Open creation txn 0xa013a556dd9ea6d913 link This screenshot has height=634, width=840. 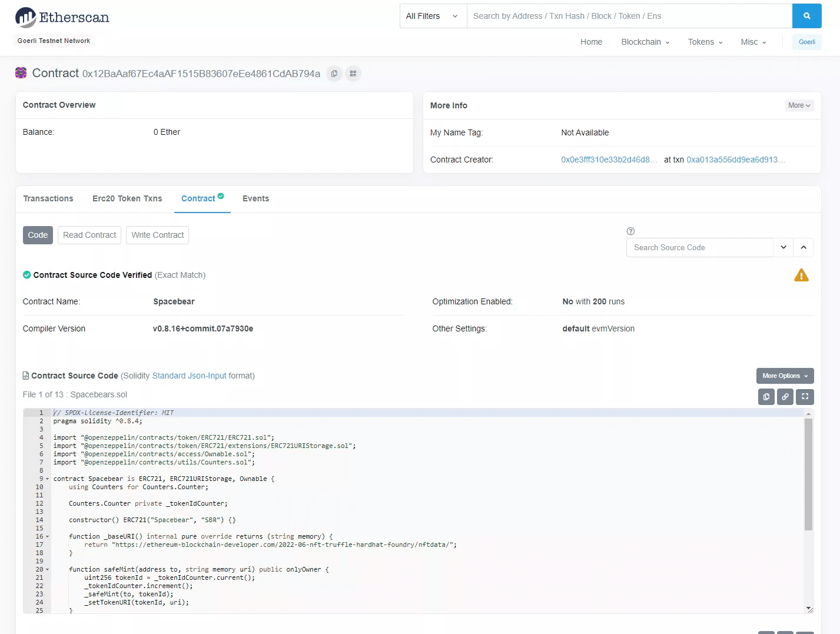coord(735,160)
